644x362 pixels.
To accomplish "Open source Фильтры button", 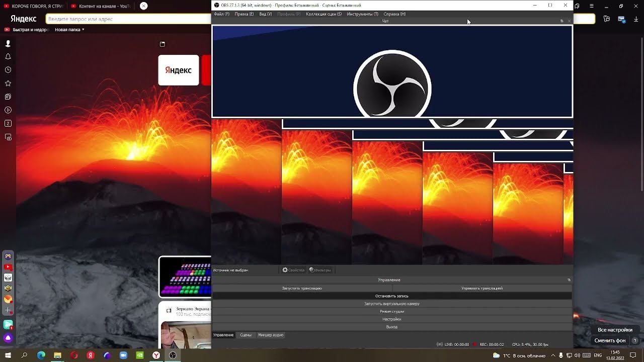I will click(320, 270).
